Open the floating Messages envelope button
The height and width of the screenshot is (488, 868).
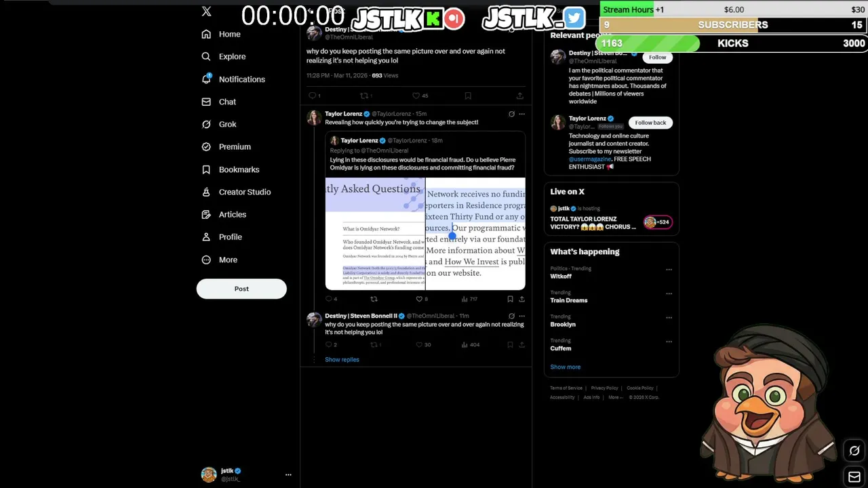tap(854, 477)
